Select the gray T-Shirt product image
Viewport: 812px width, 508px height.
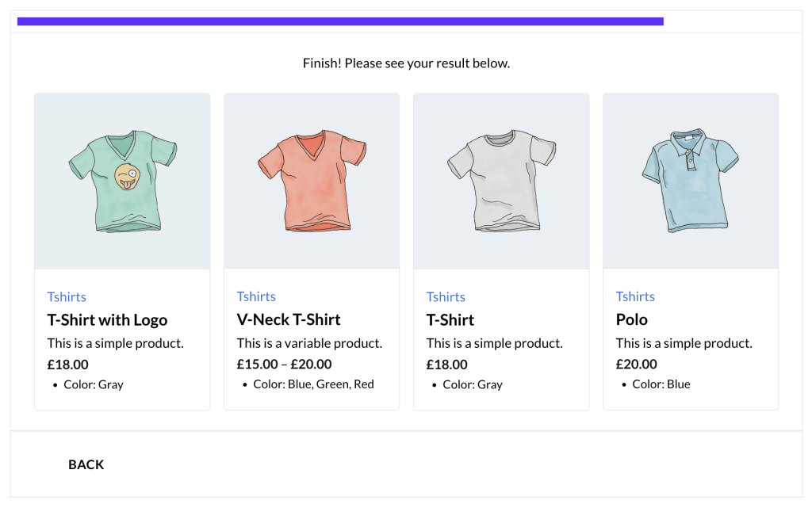[x=500, y=181]
